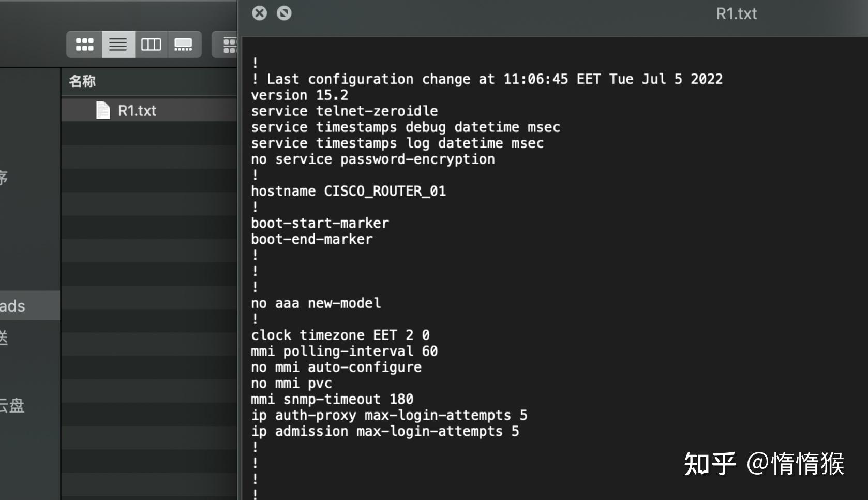Click the R1.txt title in the preview bar
Image resolution: width=868 pixels, height=500 pixels.
click(736, 13)
